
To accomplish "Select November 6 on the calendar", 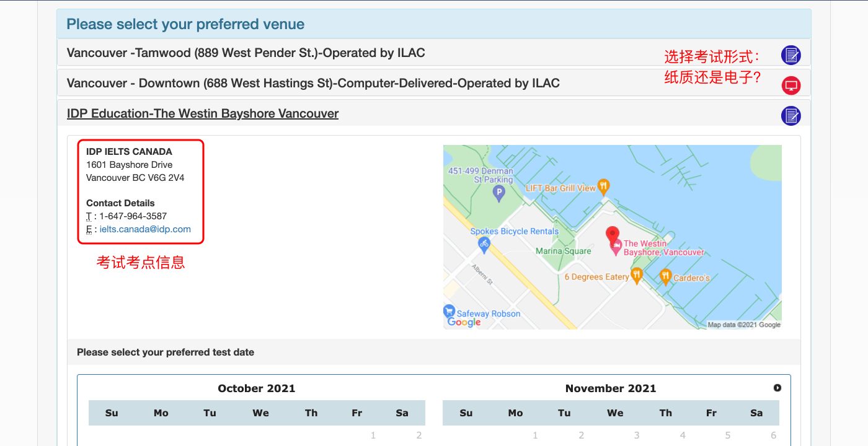I will (x=773, y=435).
